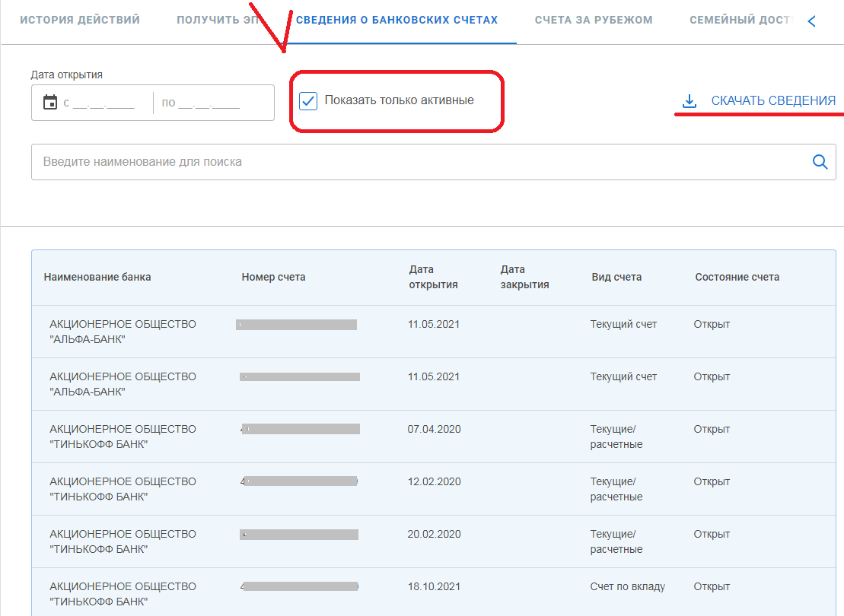Viewport: 844px width, 616px height.
Task: Click 'Скачать сведения' link
Action: click(773, 100)
